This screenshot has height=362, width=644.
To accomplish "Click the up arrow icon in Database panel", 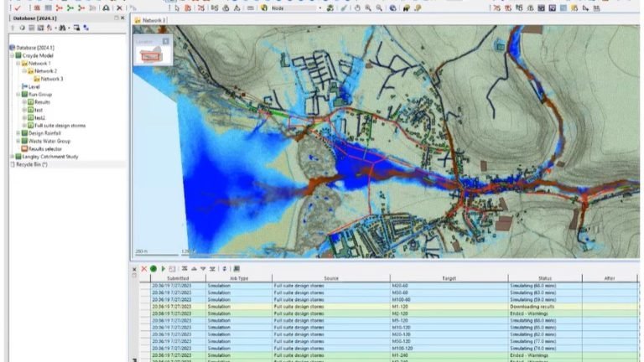I will [13, 28].
